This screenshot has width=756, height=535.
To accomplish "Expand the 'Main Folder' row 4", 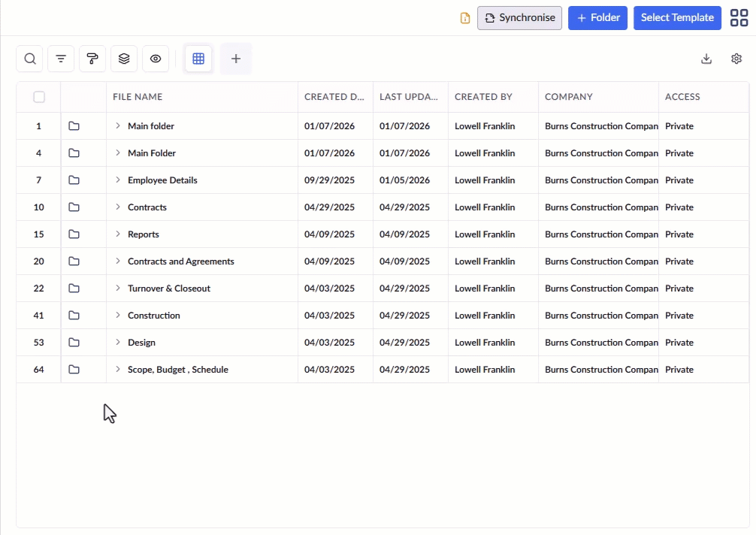I will 118,153.
